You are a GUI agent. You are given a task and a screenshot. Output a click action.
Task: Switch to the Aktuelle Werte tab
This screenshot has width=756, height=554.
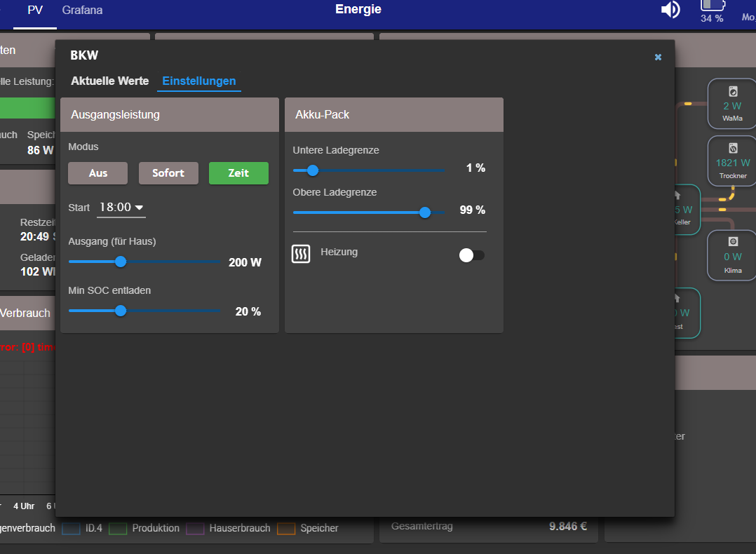pos(110,81)
